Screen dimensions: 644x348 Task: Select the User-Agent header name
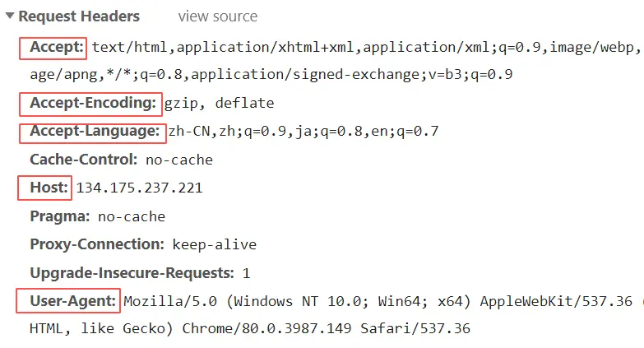[x=73, y=301]
